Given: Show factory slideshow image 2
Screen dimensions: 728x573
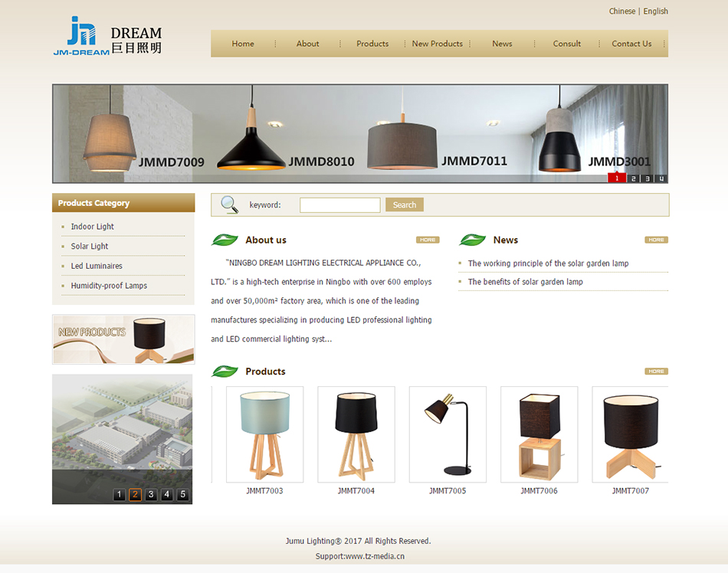Looking at the screenshot, I should (x=135, y=495).
